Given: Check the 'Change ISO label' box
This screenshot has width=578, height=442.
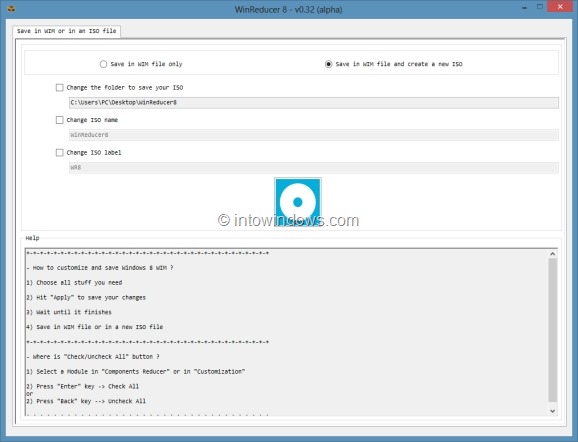Looking at the screenshot, I should (x=59, y=152).
